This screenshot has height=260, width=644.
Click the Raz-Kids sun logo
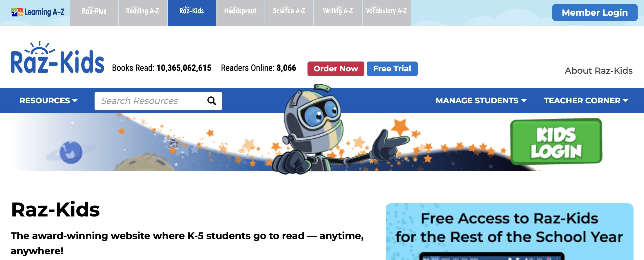click(57, 57)
